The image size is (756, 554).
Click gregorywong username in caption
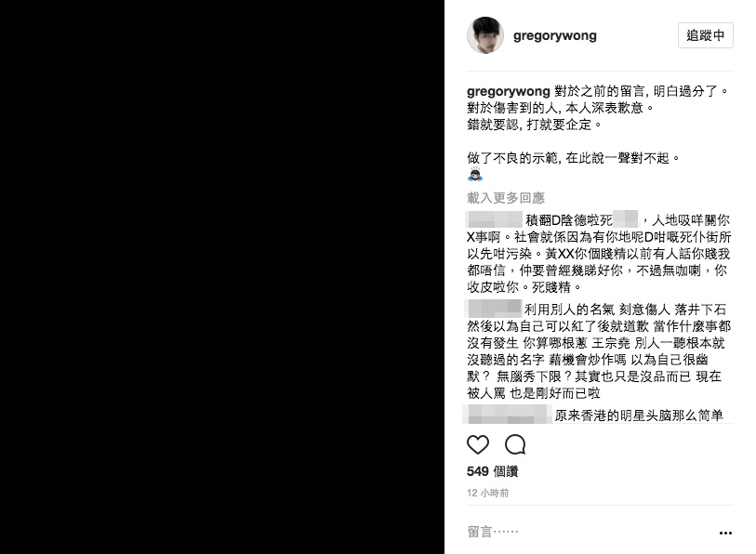(508, 91)
